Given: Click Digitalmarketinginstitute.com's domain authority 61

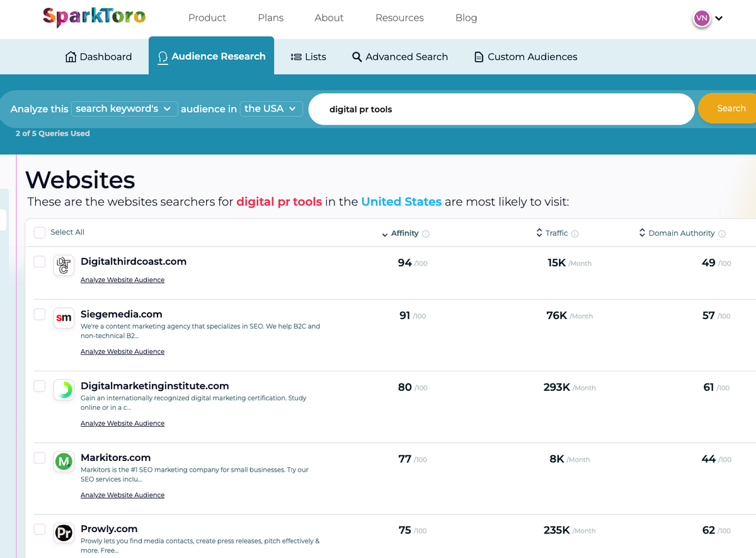Looking at the screenshot, I should 709,387.
